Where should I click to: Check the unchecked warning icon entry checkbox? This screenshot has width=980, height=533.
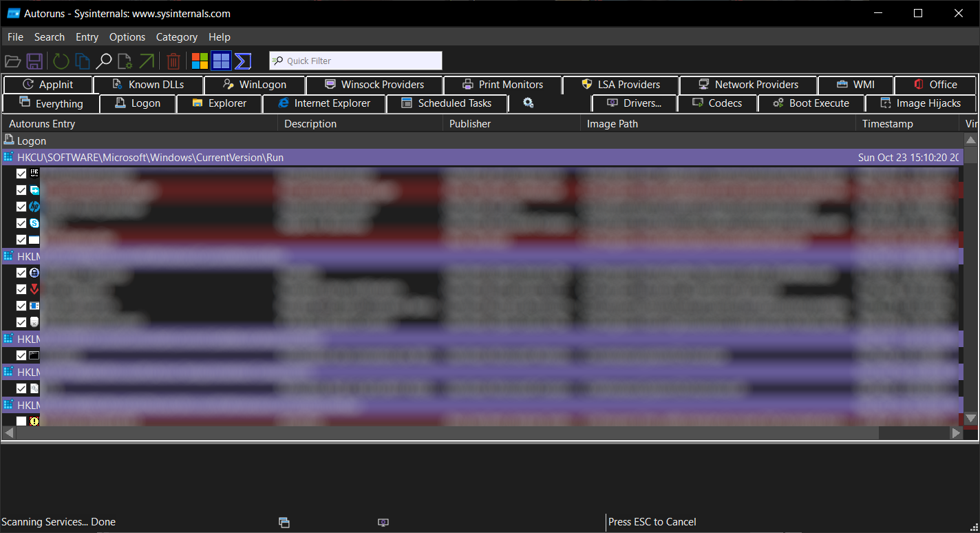pyautogui.click(x=21, y=421)
